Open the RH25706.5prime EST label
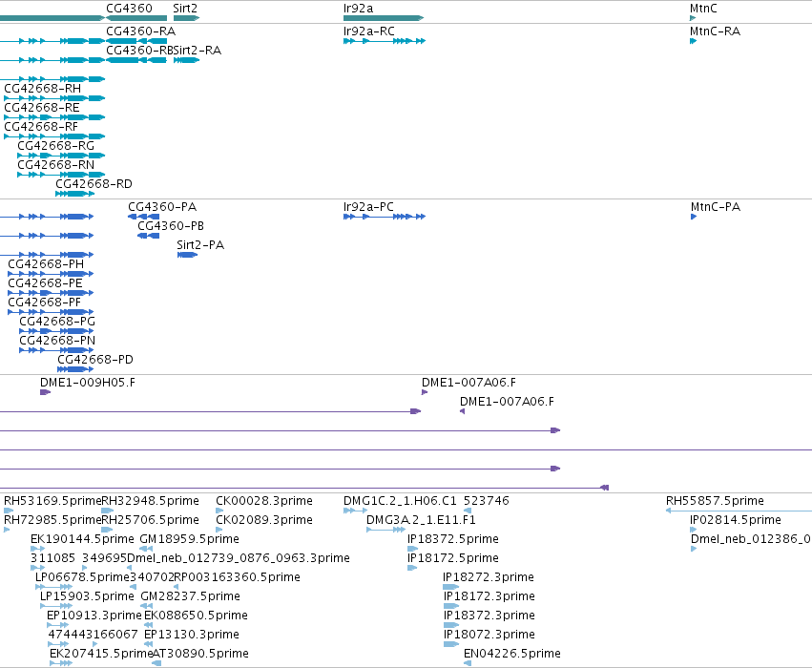The image size is (812, 668). pyautogui.click(x=150, y=520)
